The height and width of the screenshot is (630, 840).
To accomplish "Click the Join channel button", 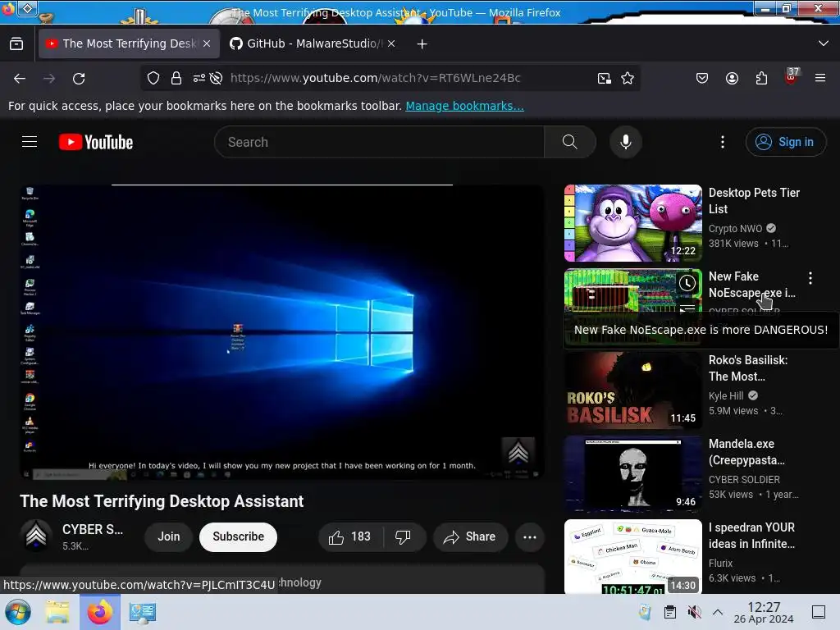I will tap(169, 536).
